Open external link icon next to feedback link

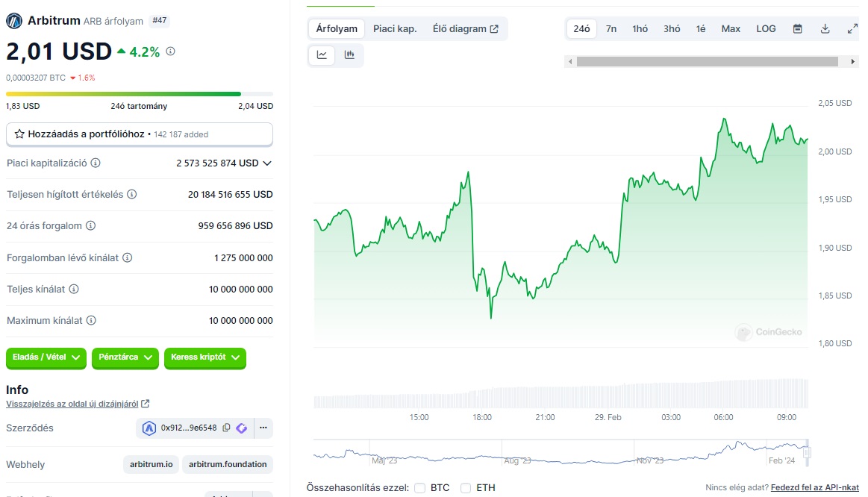pyautogui.click(x=145, y=404)
